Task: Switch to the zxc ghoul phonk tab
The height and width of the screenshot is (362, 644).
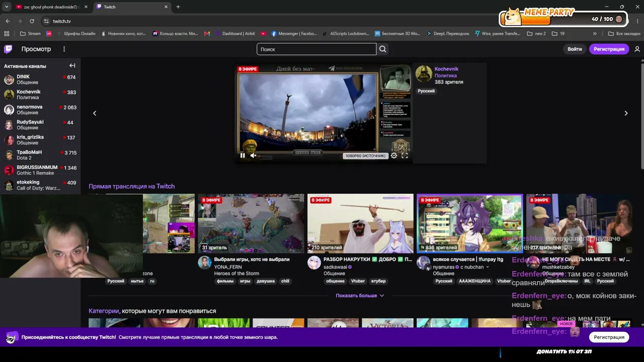Action: point(52,7)
